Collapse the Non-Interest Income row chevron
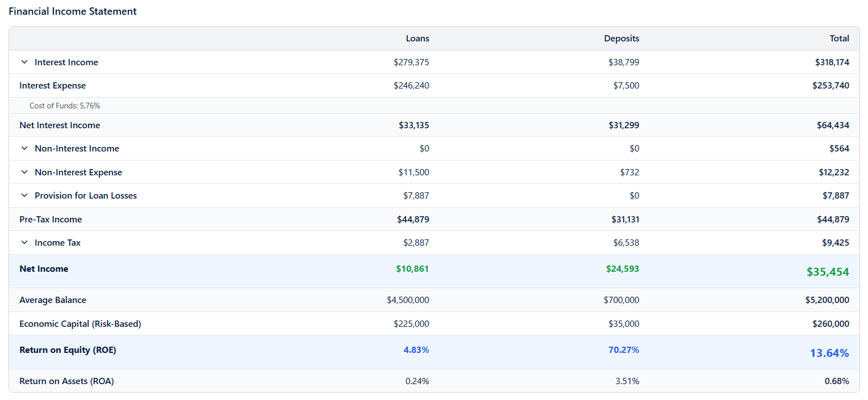 point(24,149)
